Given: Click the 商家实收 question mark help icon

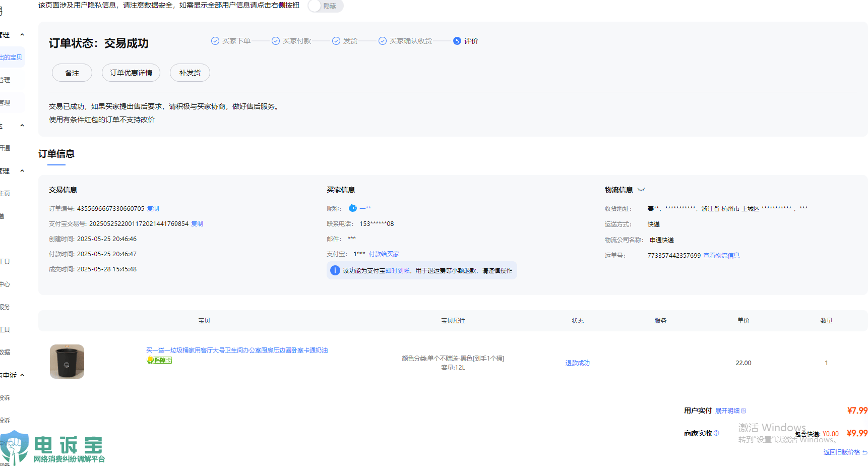Looking at the screenshot, I should [716, 433].
